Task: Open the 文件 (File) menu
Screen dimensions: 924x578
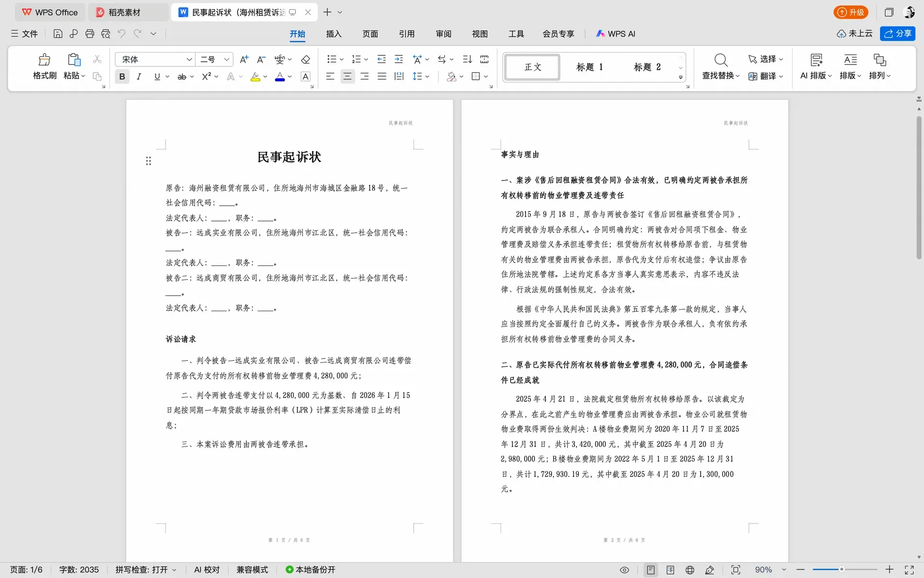Action: 24,34
